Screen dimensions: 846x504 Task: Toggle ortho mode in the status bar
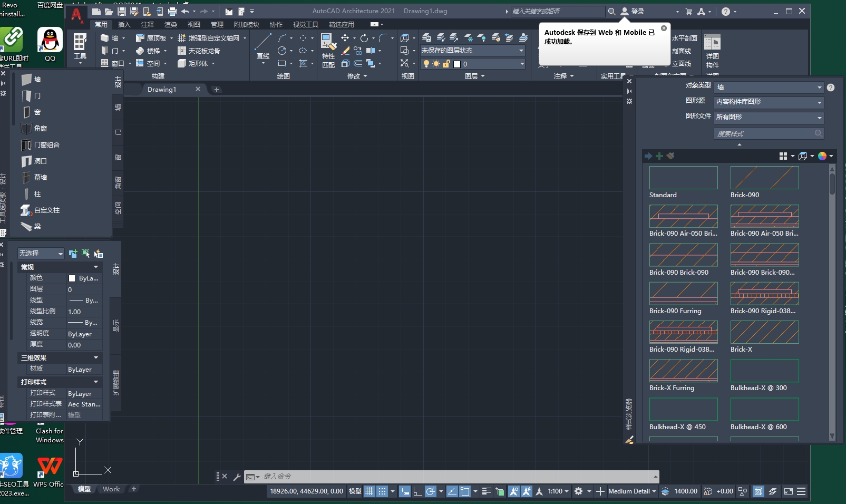coord(418,491)
